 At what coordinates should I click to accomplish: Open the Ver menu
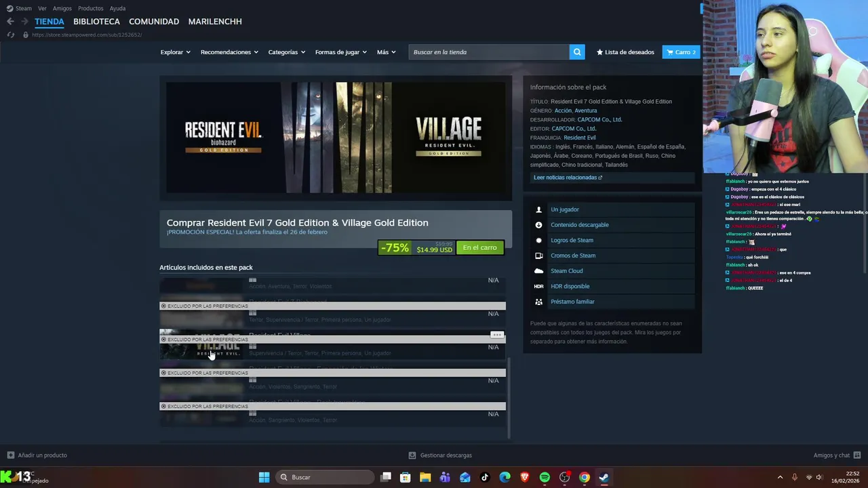pos(42,8)
